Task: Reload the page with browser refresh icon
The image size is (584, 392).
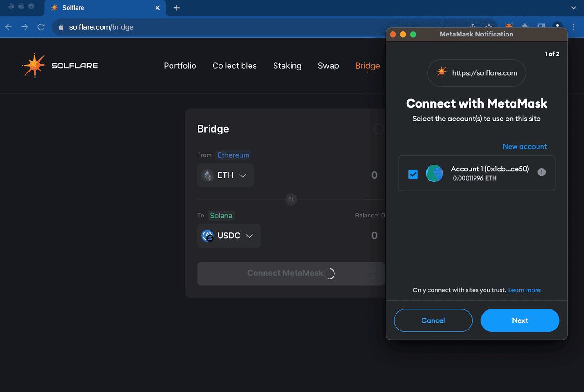Action: [x=41, y=27]
